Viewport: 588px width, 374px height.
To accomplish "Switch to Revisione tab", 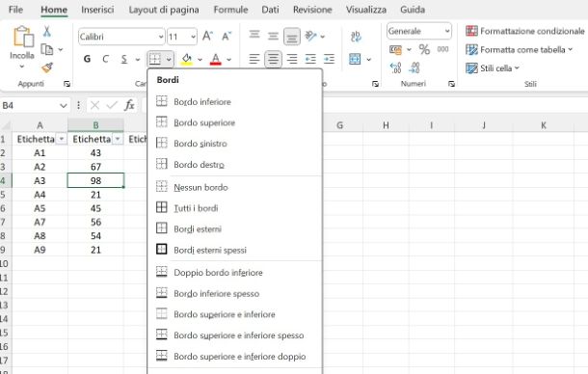I will pyautogui.click(x=312, y=10).
